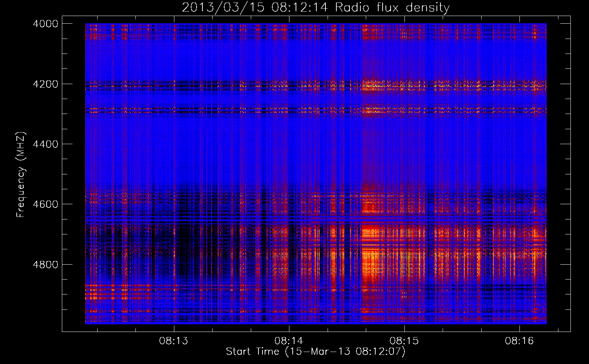Screen dimensions: 589x364
Task: Click the 4800 frequency axis label
Action: (46, 265)
